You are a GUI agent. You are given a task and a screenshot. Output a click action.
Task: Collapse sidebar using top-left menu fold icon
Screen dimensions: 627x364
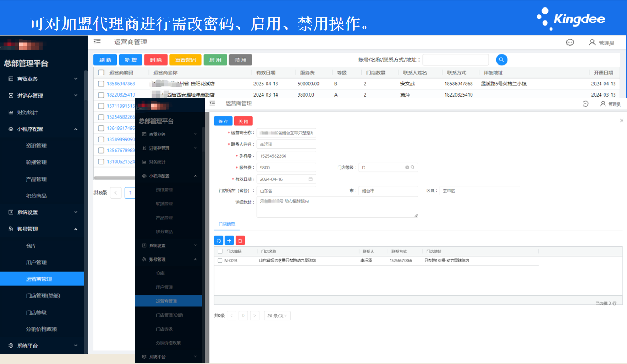(x=97, y=42)
